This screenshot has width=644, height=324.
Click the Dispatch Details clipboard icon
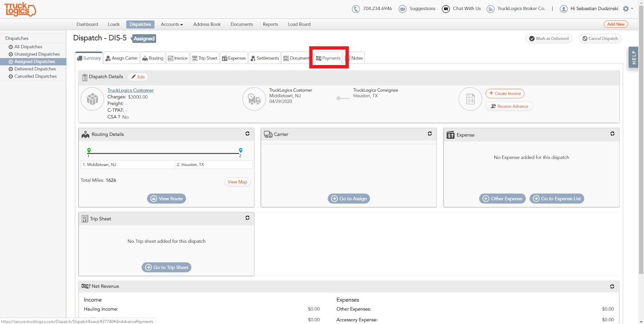(85, 77)
